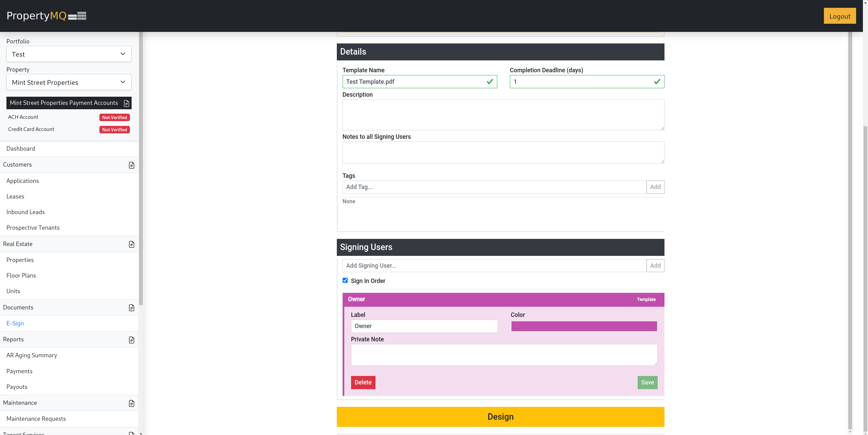Click Not Verified badge for ACH Account

pyautogui.click(x=114, y=117)
